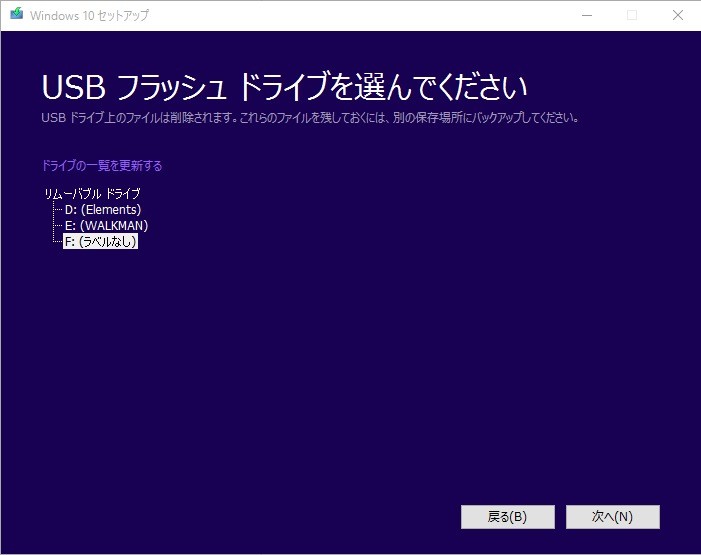Click the Windows 10 Setup title bar icon
The width and height of the screenshot is (701, 555).
pyautogui.click(x=17, y=14)
